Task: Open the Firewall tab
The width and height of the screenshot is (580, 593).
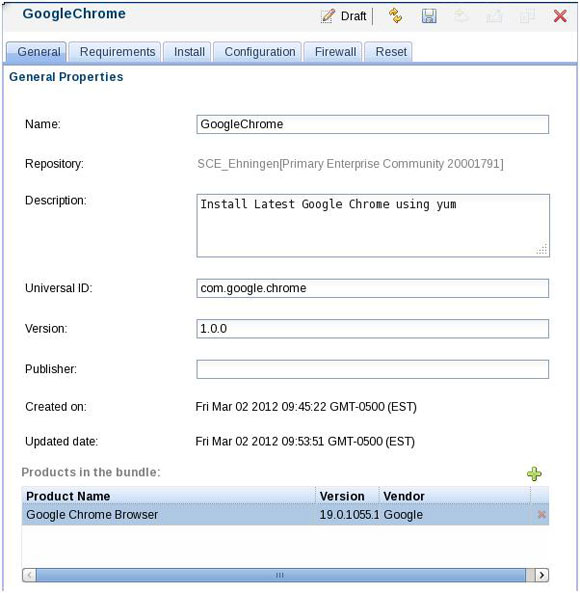Action: (x=333, y=52)
